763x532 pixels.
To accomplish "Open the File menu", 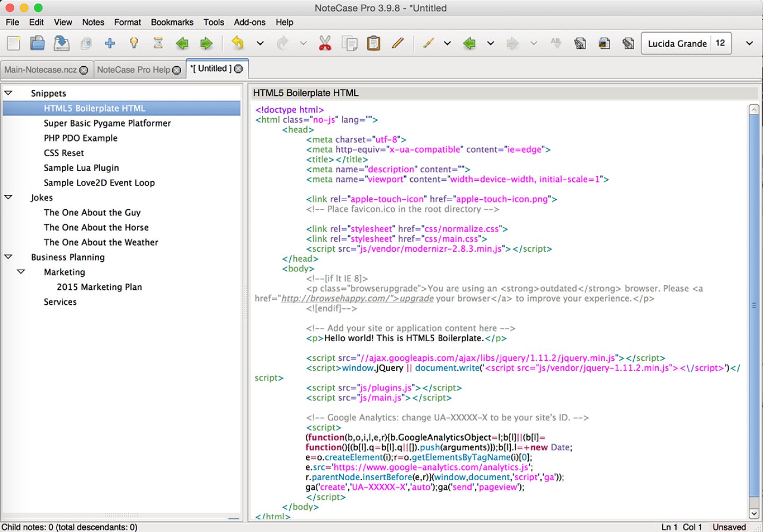I will tap(12, 22).
